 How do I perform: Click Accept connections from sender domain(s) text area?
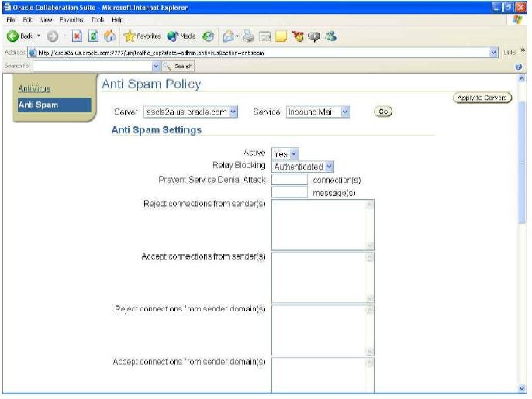point(323,376)
